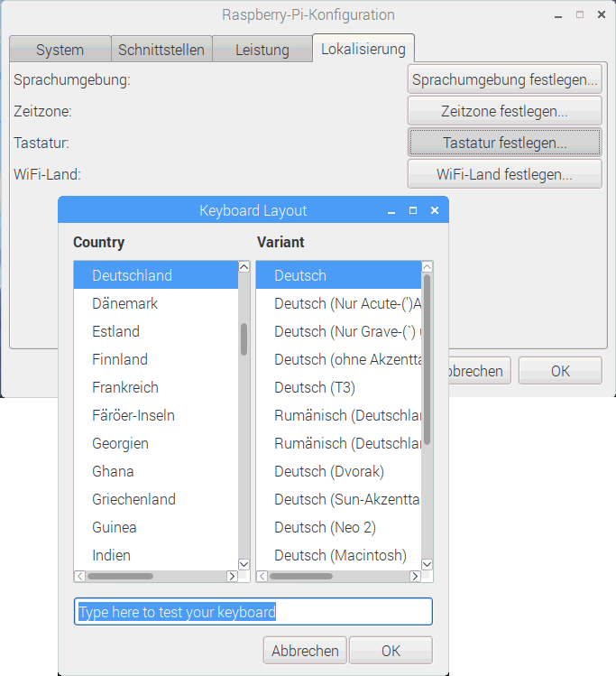Select Deutsch (Dvorak) keyboard variant
The width and height of the screenshot is (616, 676).
pyautogui.click(x=329, y=471)
